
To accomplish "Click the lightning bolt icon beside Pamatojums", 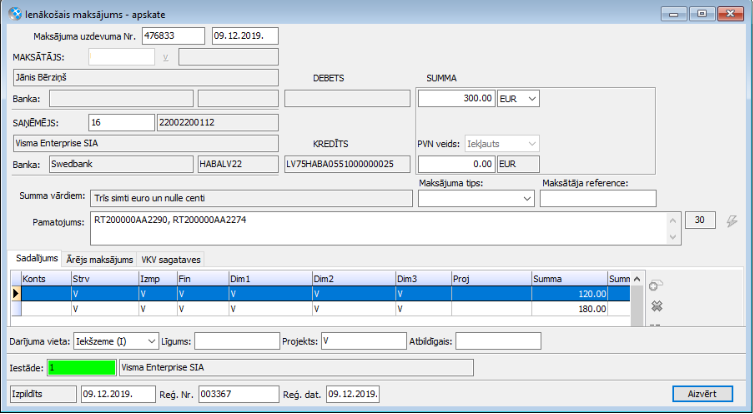I will pos(731,220).
